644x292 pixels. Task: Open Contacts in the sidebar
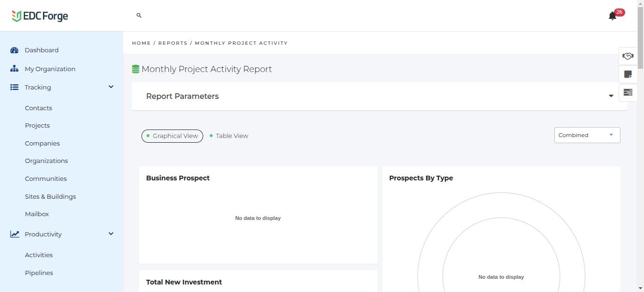click(39, 108)
